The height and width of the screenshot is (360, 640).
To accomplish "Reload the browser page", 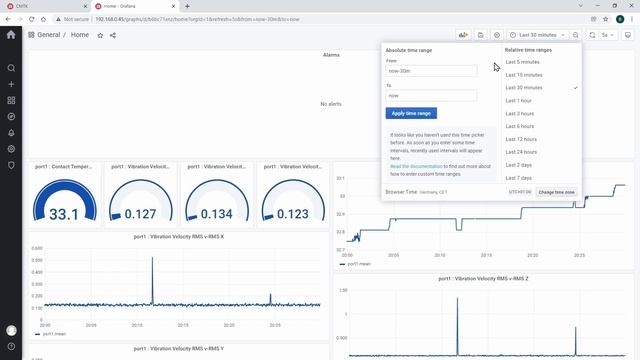I will pos(31,19).
